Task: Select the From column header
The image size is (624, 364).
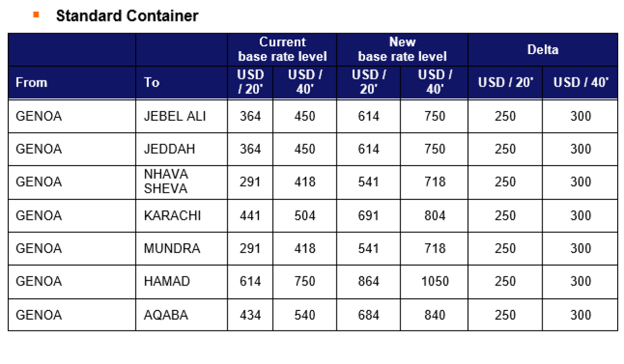Action: (x=72, y=82)
